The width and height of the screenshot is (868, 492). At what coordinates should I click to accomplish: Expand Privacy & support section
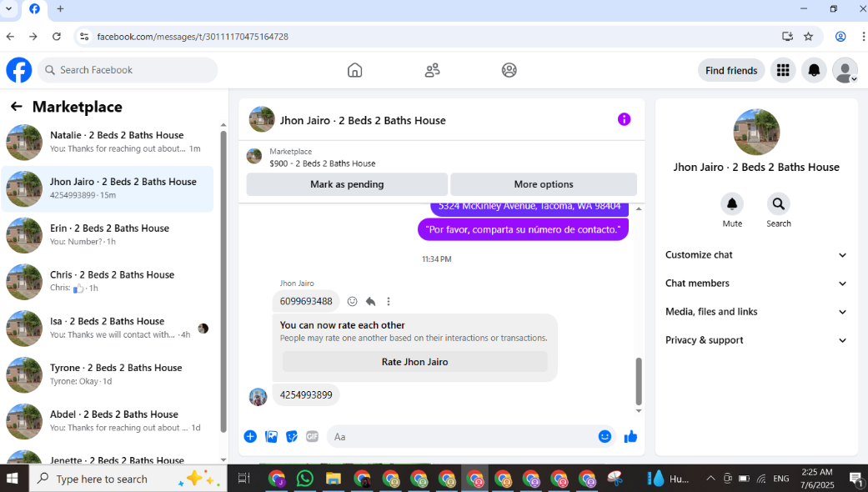point(756,340)
